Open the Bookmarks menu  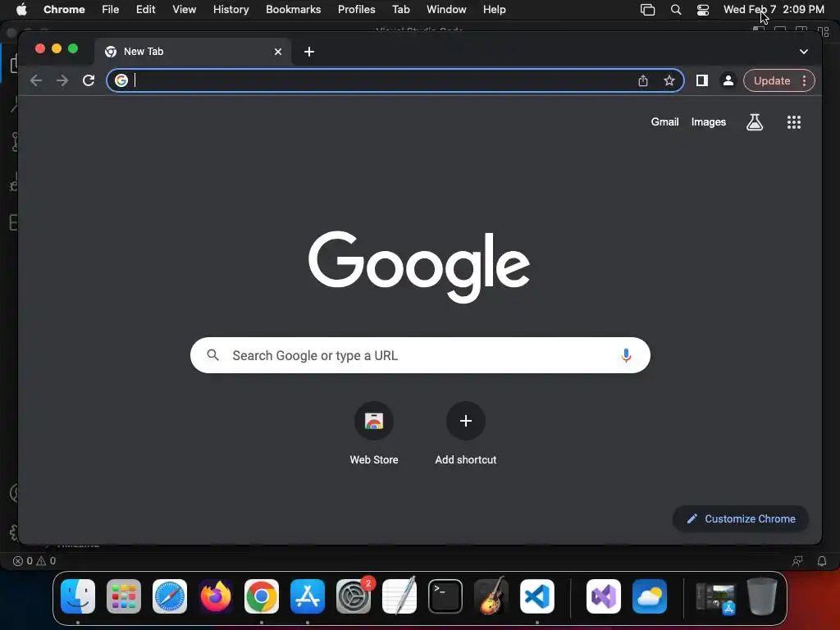[x=293, y=9]
